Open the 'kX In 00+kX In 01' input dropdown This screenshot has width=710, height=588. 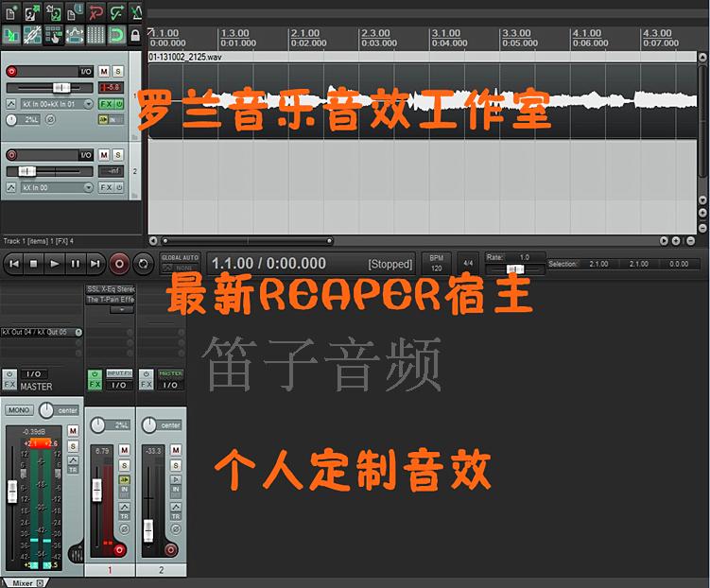[56, 104]
